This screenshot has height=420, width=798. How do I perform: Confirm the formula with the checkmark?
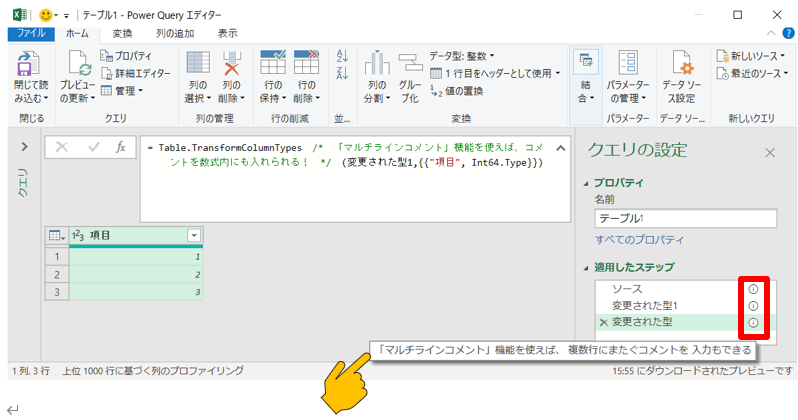click(94, 147)
